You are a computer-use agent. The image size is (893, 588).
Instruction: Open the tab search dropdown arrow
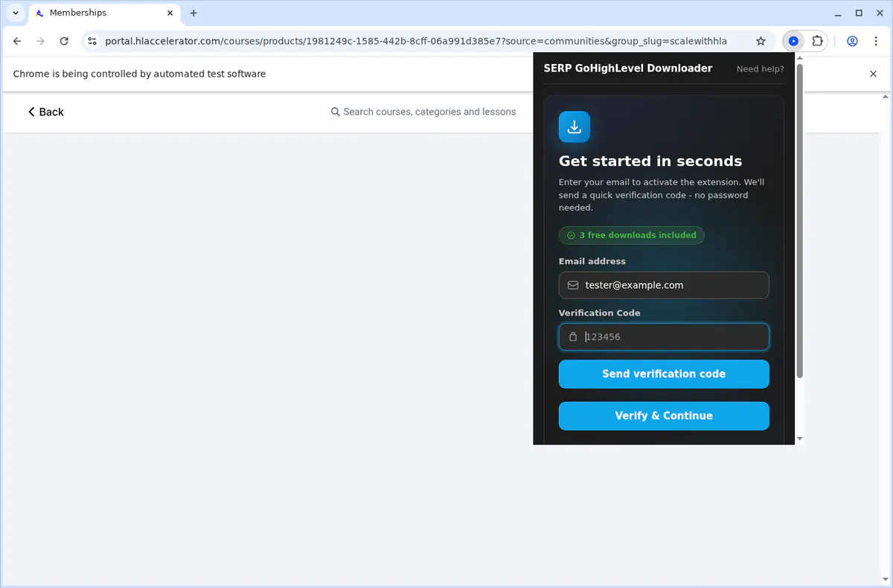(16, 13)
